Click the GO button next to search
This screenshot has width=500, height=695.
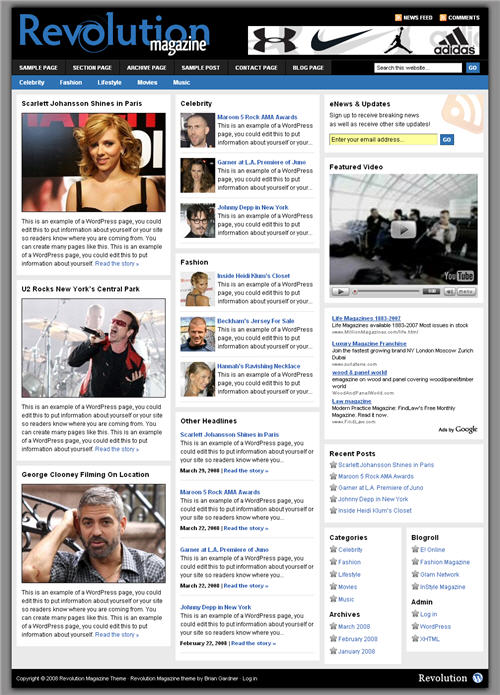point(473,68)
